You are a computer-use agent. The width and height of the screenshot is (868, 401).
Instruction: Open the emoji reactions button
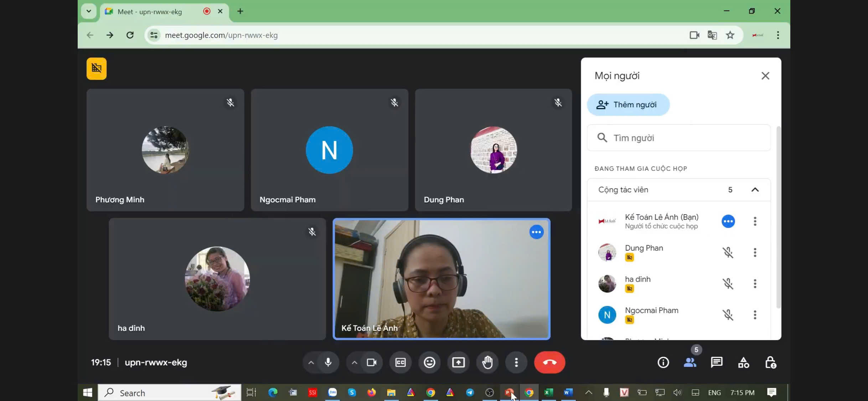click(429, 363)
